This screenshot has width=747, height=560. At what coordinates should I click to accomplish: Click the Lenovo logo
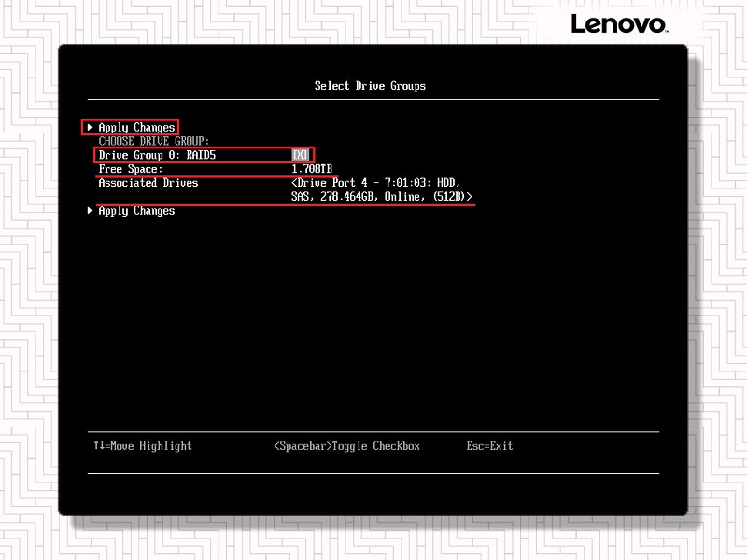[x=618, y=23]
